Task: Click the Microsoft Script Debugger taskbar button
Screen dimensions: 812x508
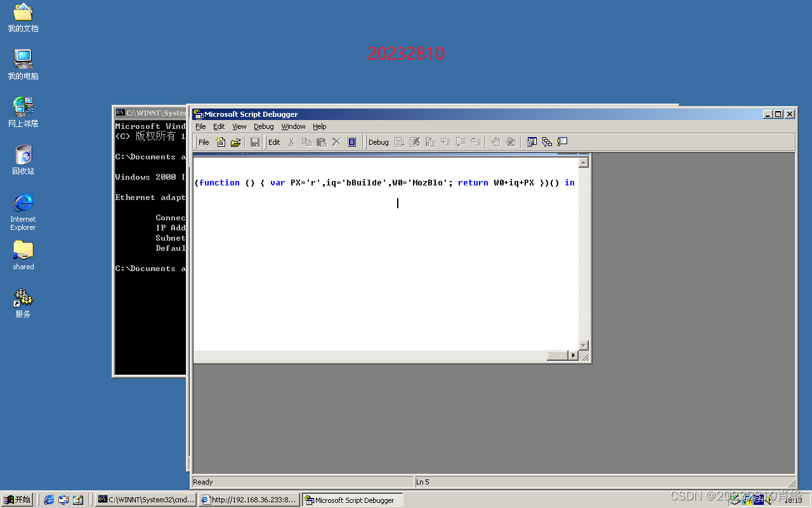Action: tap(352, 500)
